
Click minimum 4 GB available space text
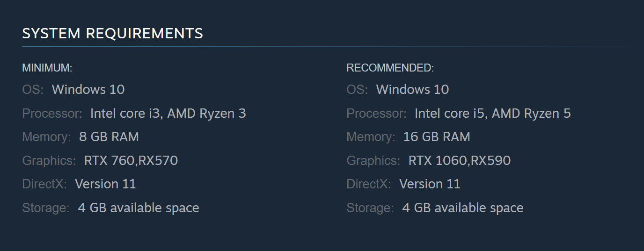click(139, 208)
